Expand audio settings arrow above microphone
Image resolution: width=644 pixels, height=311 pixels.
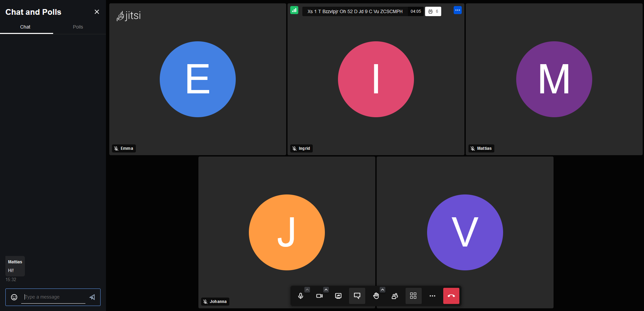point(307,290)
